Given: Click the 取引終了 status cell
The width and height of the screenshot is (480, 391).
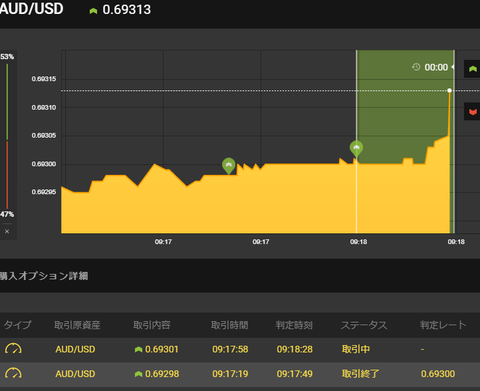Looking at the screenshot, I should pyautogui.click(x=360, y=374).
